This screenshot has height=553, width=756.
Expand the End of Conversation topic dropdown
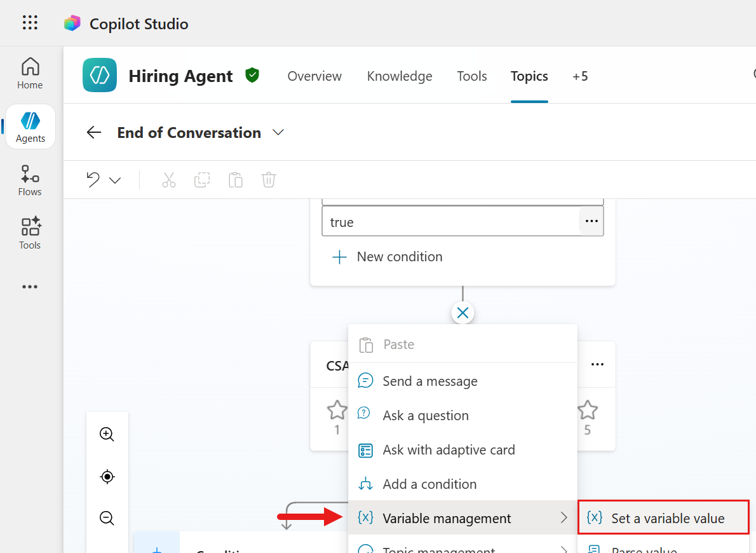click(x=278, y=132)
